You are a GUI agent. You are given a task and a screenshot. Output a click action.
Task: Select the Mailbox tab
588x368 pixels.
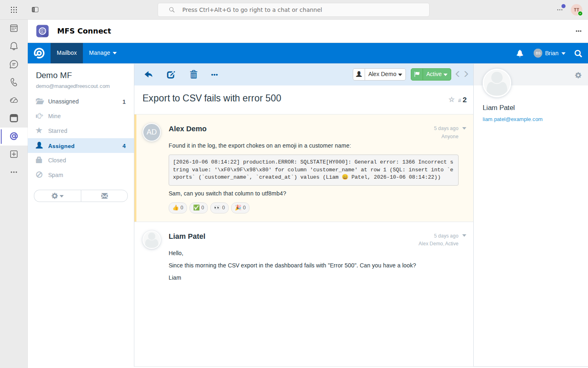pos(67,53)
